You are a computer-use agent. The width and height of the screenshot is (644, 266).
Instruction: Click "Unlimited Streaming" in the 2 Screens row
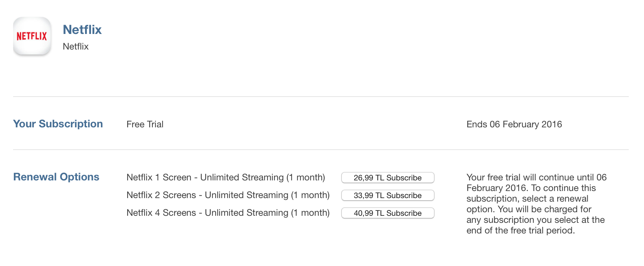point(247,195)
